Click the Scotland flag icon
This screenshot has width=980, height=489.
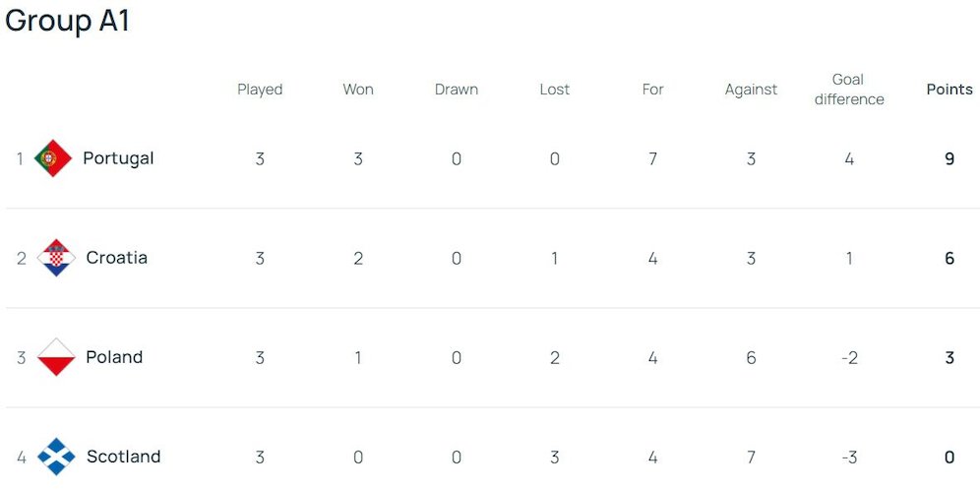click(x=56, y=457)
